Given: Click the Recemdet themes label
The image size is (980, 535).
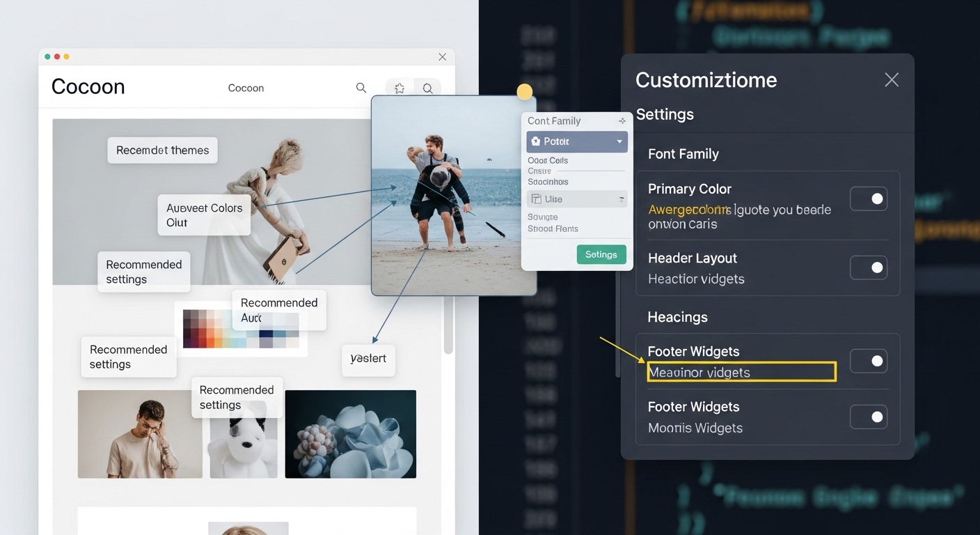Looking at the screenshot, I should [162, 150].
